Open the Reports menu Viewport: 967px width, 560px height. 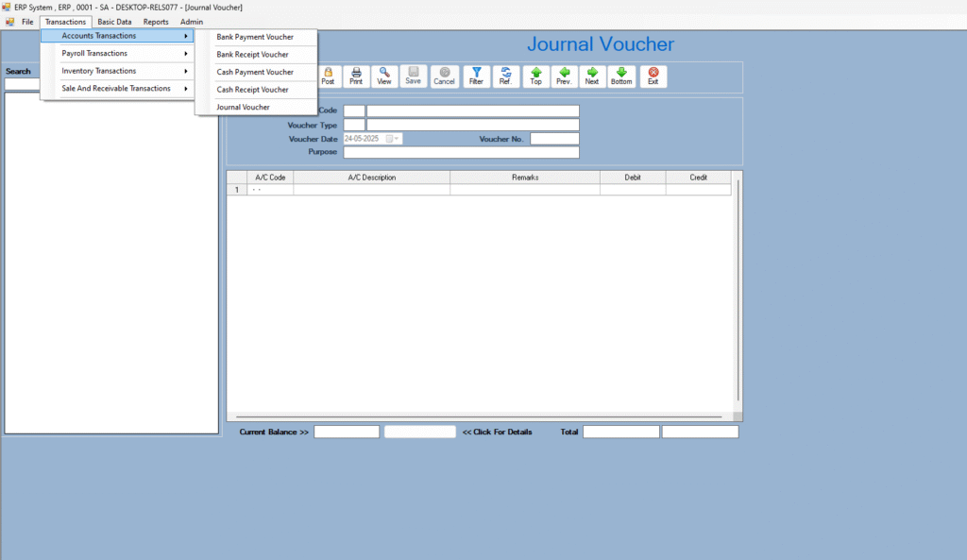point(156,22)
